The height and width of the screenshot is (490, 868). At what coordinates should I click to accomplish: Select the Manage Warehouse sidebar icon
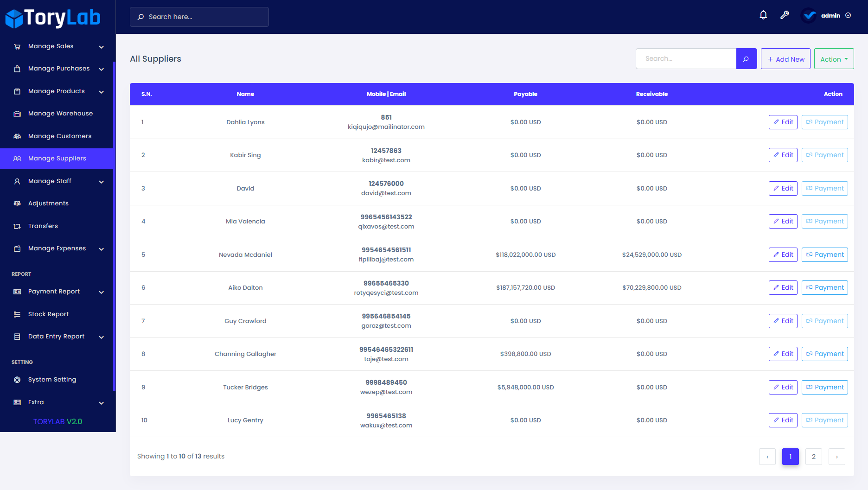tap(17, 113)
